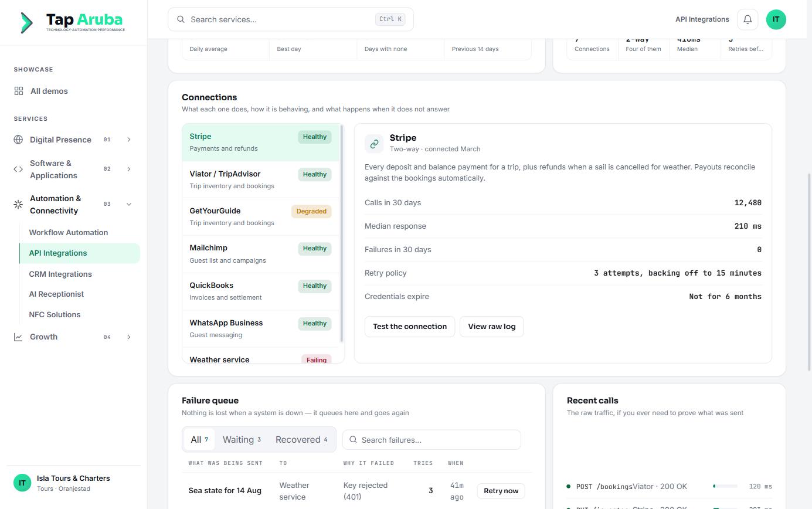Select API Integrations in sidebar
This screenshot has width=812, height=509.
tap(80, 253)
